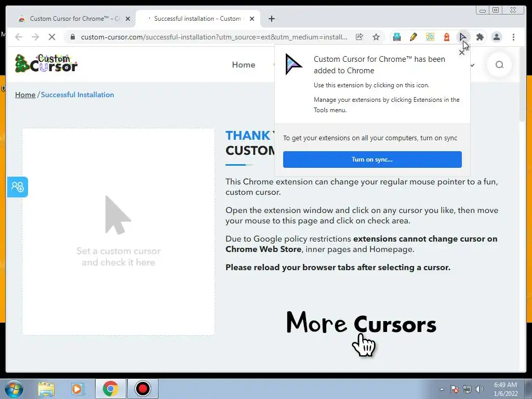Click the browser forward arrow
532x399 pixels.
(x=35, y=37)
